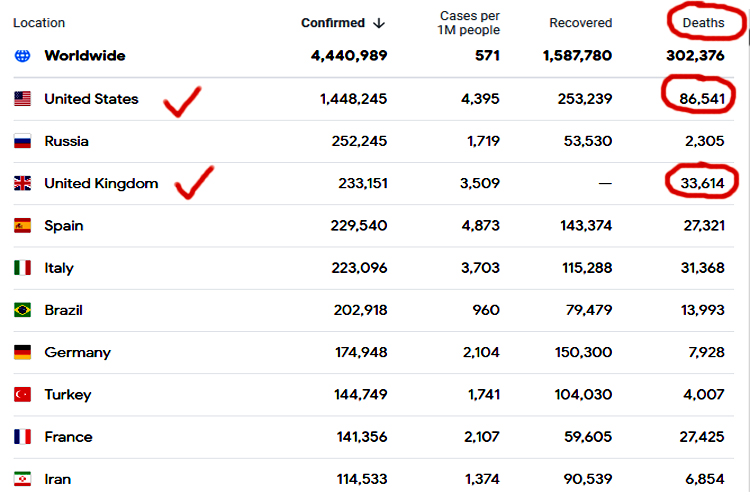Sort by the Confirmed column header
Screen dimensions: 750x500
coord(333,23)
